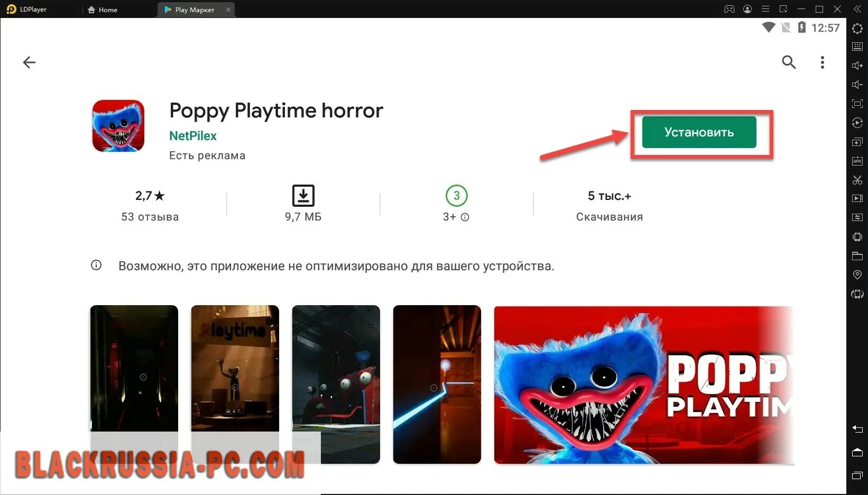Click info icon beside optimization warning

point(96,265)
